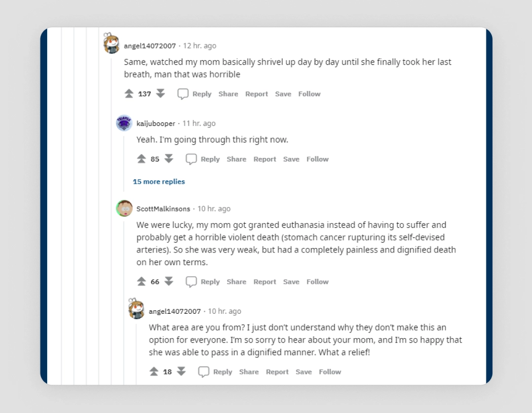Click ScottMalkinsons' avatar image
532x413 pixels.
click(124, 208)
